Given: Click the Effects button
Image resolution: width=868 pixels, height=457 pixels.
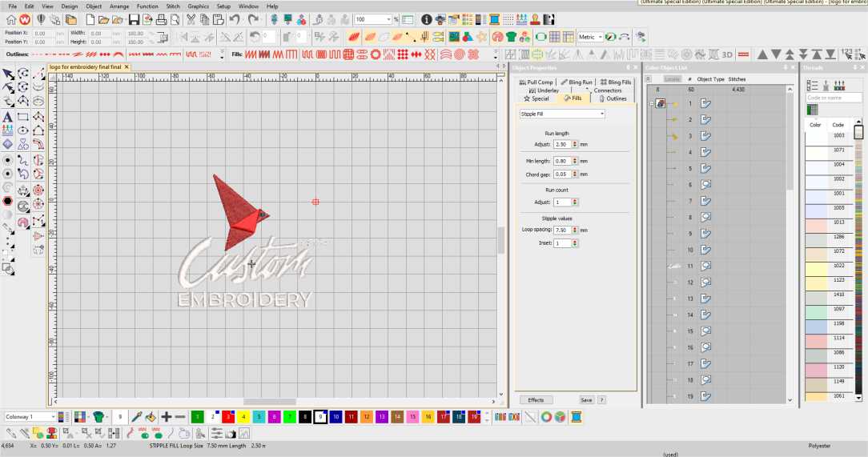Looking at the screenshot, I should 536,399.
